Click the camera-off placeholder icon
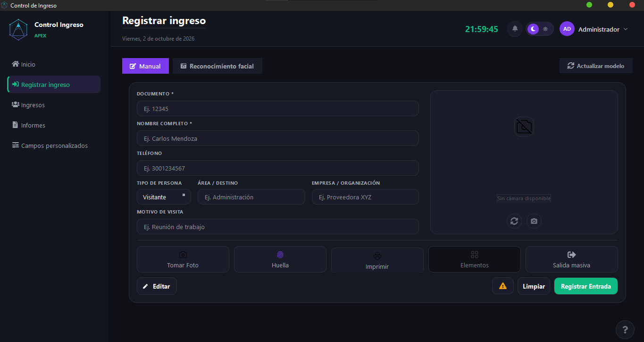This screenshot has height=342, width=644. click(x=524, y=127)
